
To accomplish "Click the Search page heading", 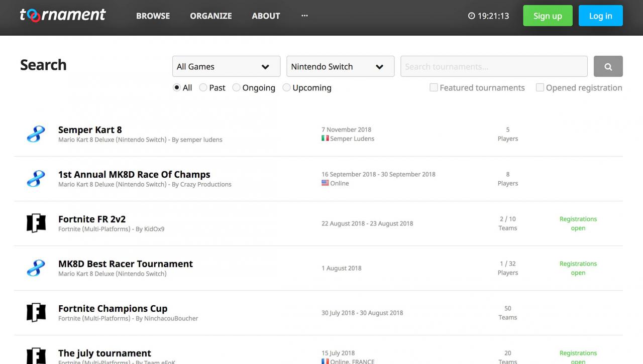I will pyautogui.click(x=43, y=65).
